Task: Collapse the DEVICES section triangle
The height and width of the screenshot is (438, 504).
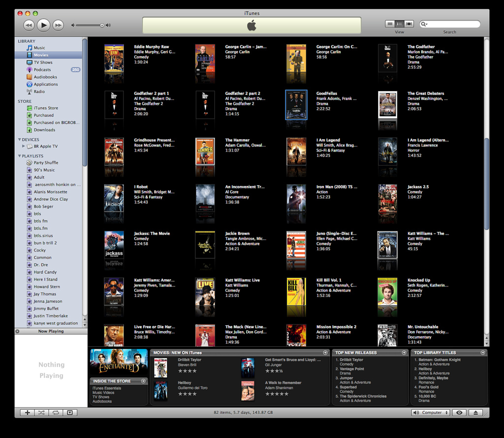Action: 19,139
